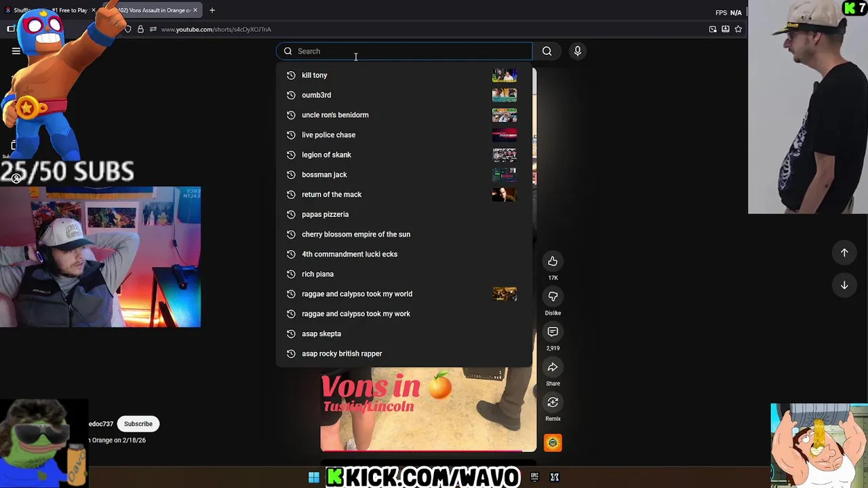Select the 'oumb3rd' search suggestion
This screenshot has height=488, width=868.
(404, 95)
